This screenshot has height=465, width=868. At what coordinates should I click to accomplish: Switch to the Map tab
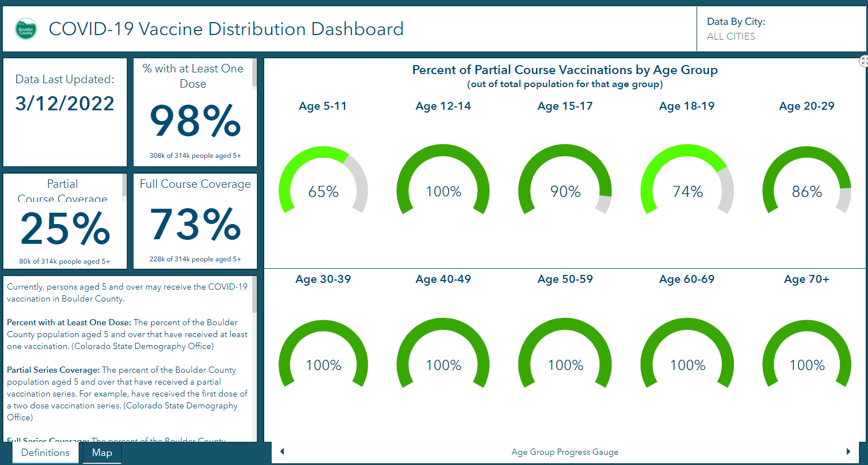[102, 453]
